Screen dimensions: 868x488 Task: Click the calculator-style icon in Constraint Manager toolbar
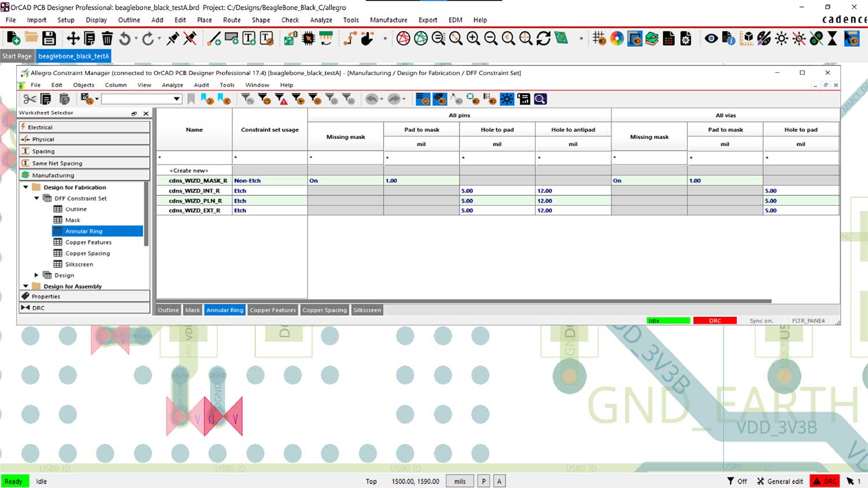click(x=524, y=99)
